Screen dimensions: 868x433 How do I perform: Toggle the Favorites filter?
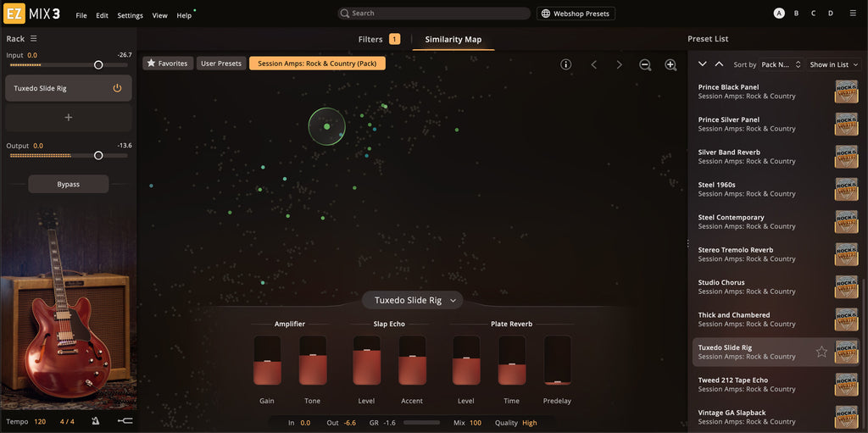coord(168,64)
